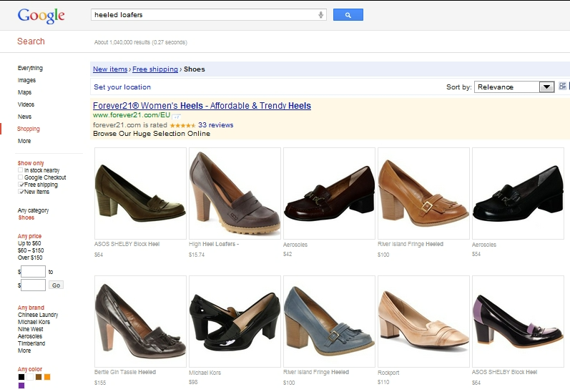Enable the In stock nearby checkbox

point(21,170)
